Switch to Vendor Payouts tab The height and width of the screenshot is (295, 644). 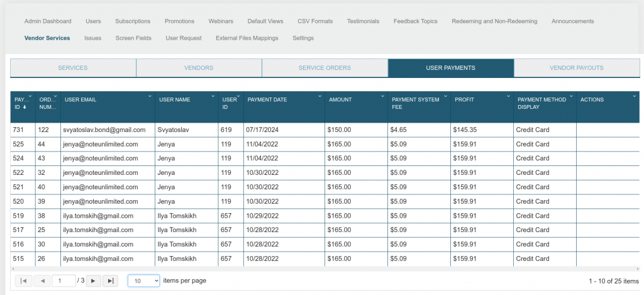click(576, 68)
